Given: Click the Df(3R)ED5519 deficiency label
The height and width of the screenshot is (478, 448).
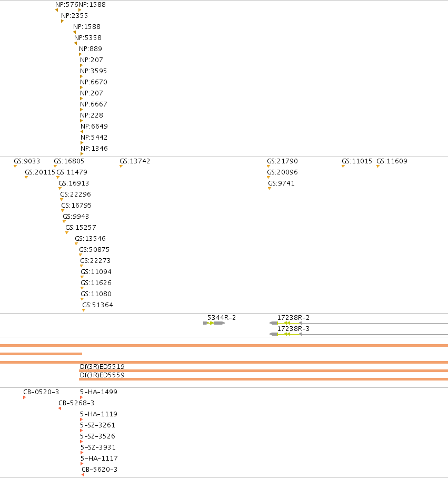Looking at the screenshot, I should coord(102,366).
